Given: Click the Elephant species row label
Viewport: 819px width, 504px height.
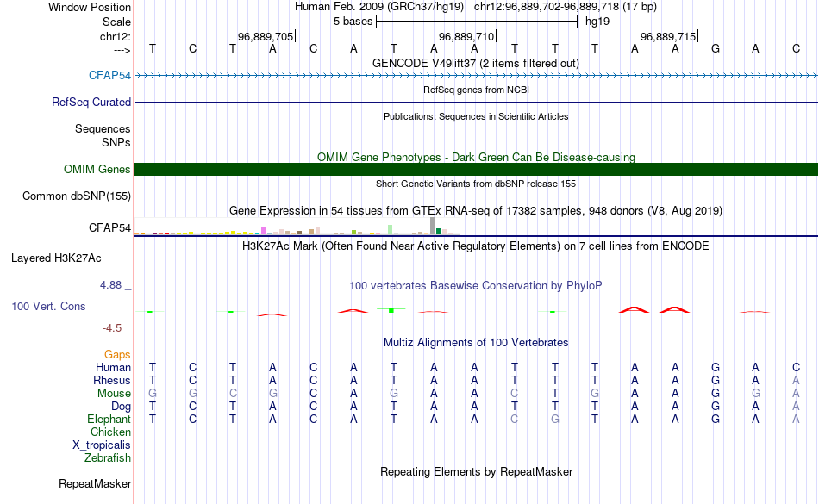Looking at the screenshot, I should tap(109, 419).
